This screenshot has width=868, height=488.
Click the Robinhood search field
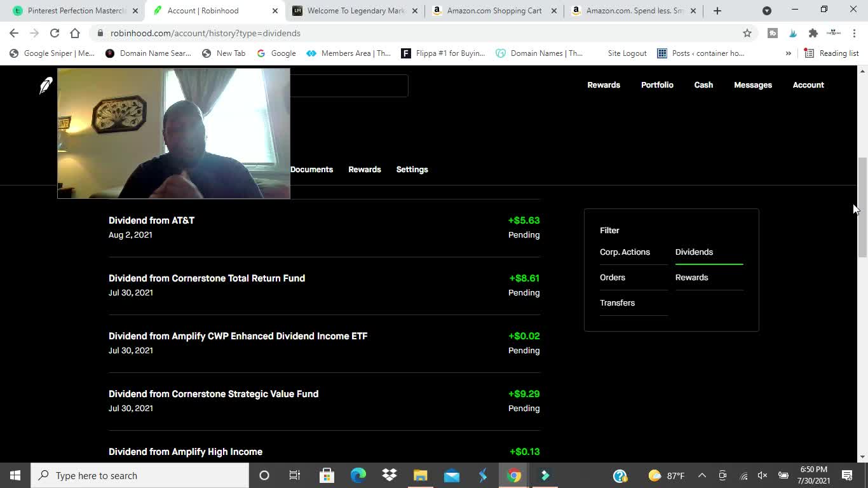point(349,86)
